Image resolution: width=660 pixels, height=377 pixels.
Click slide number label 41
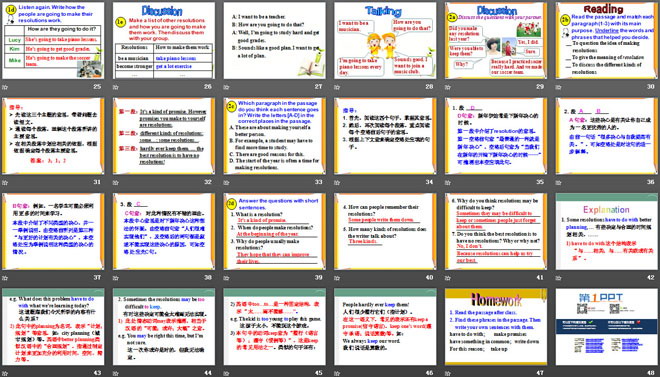coord(540,277)
